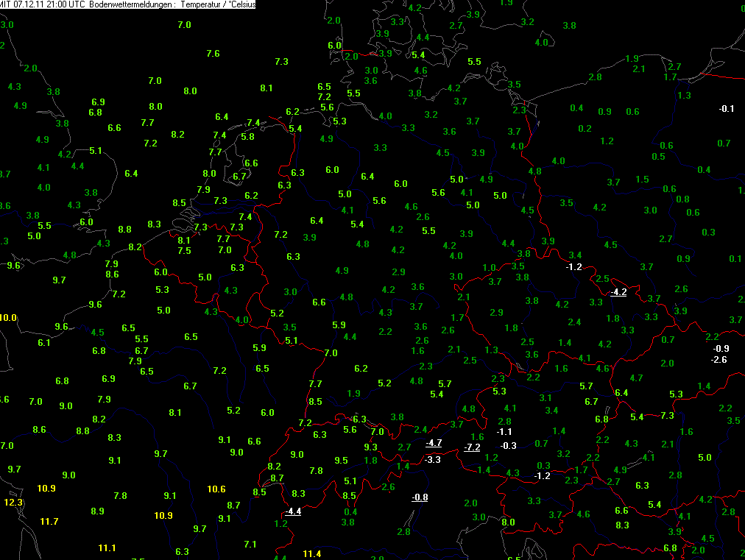Click the white -0.3 temperature value
745x560 pixels.
508,446
